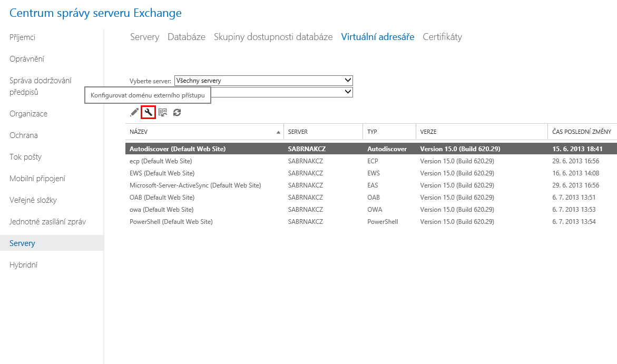617x364 pixels.
Task: Click the sort arrow in the NÁZEV column
Action: coord(278,132)
